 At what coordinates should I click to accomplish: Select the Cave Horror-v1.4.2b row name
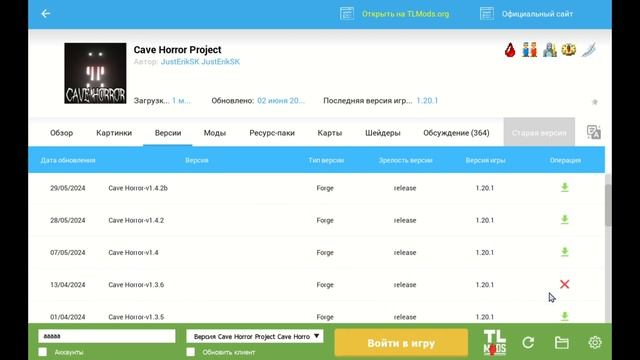tap(138, 188)
